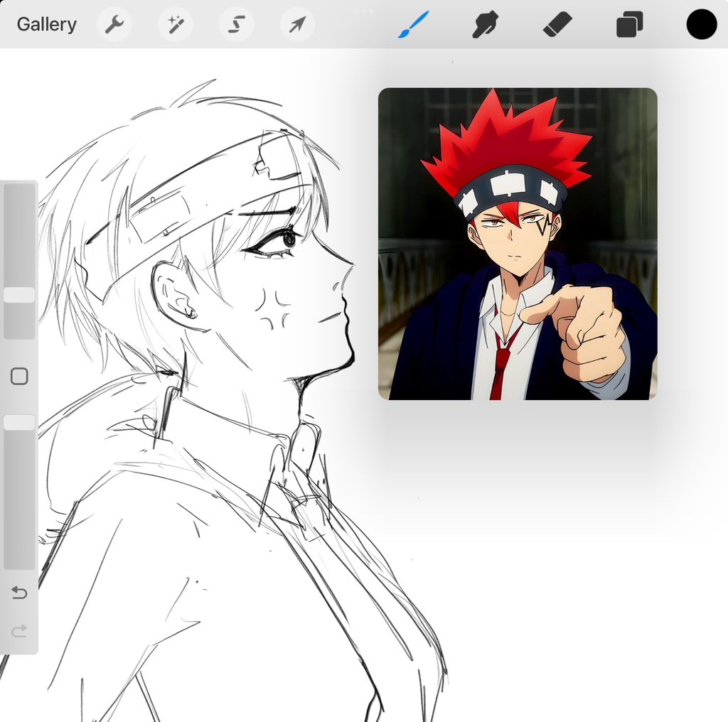
Task: Redo the last undone stroke
Action: coord(19,630)
